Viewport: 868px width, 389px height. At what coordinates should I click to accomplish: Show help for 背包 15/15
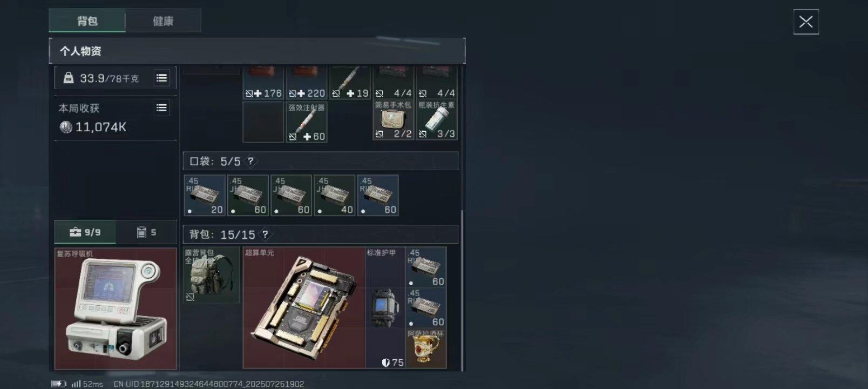[x=265, y=234]
